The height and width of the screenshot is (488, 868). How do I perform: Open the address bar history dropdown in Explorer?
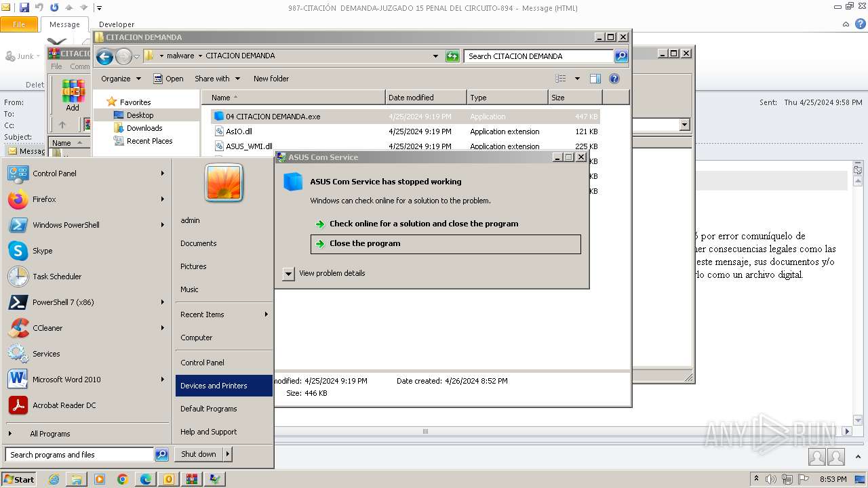[x=435, y=56]
